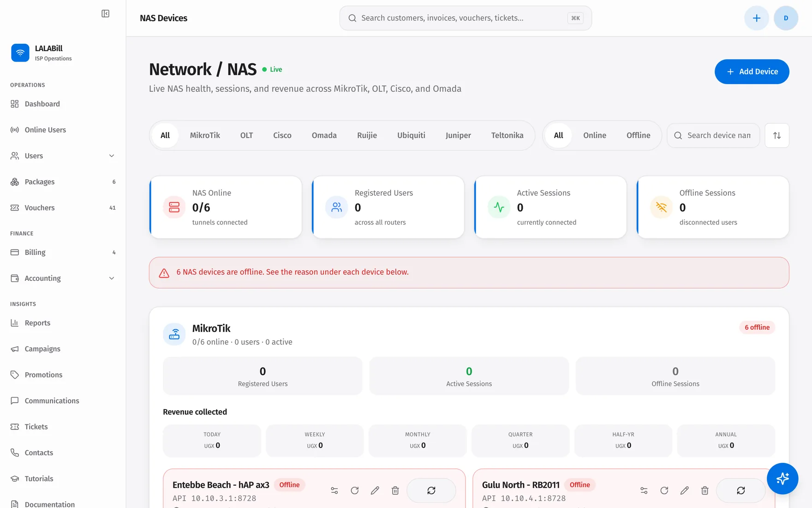
Task: Click the Entebbe Beach Offline status badge
Action: pos(289,485)
